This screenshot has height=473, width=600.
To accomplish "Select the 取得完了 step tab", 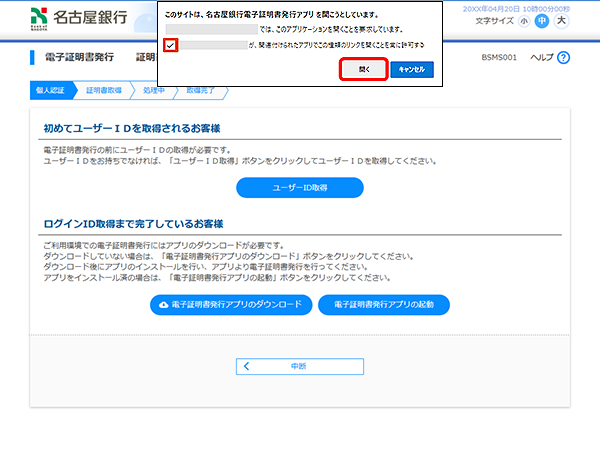I will [201, 90].
